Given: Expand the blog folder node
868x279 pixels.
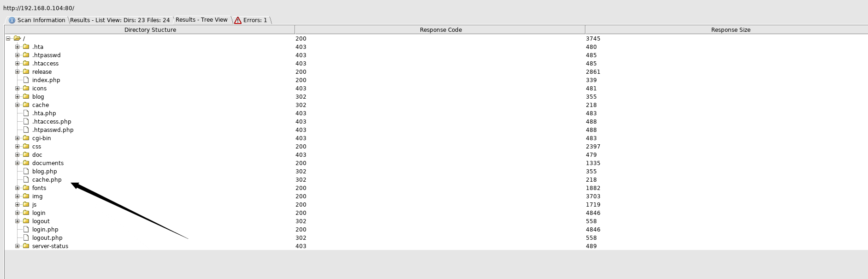Looking at the screenshot, I should coord(18,96).
